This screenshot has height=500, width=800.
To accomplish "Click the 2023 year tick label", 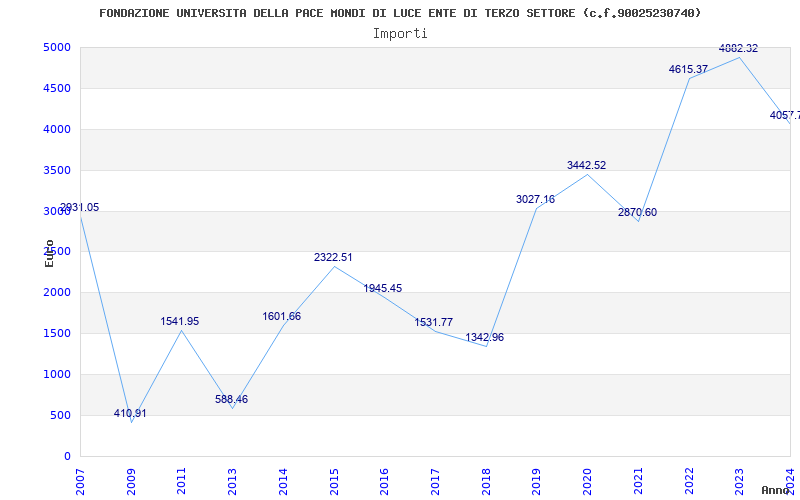I will coord(739,482).
